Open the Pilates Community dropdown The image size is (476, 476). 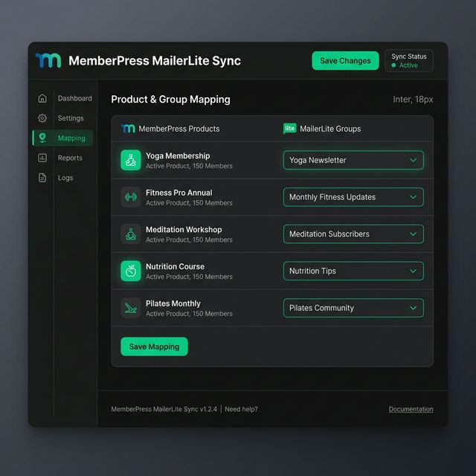point(353,308)
